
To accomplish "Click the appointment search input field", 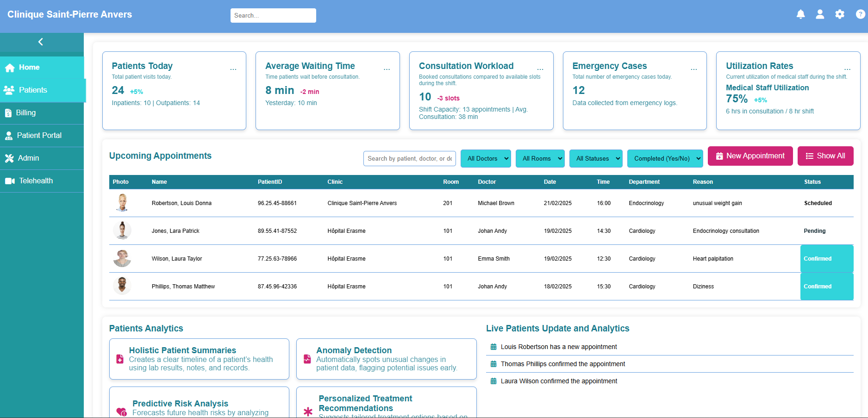I will pyautogui.click(x=409, y=158).
